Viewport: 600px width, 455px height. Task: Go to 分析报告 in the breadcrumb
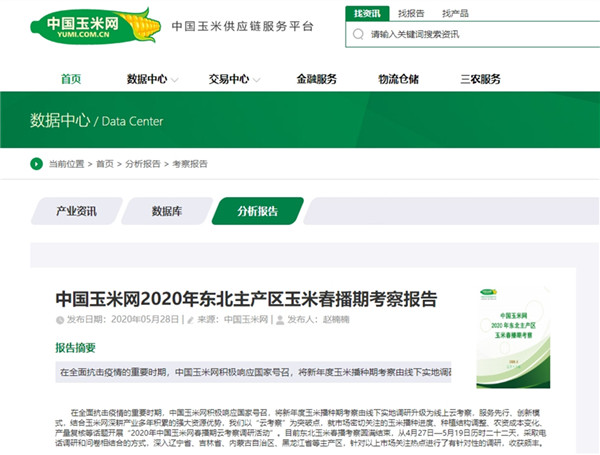[143, 164]
